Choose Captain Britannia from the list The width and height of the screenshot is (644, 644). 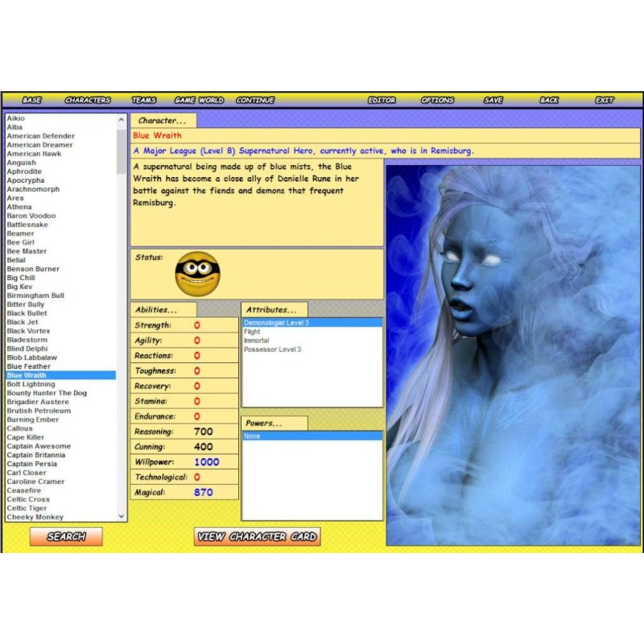[36, 455]
